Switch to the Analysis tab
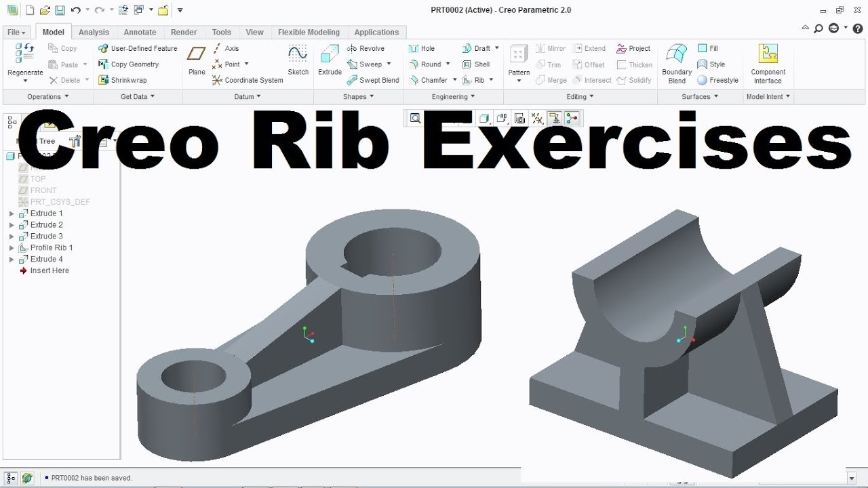The width and height of the screenshot is (868, 488). (94, 32)
